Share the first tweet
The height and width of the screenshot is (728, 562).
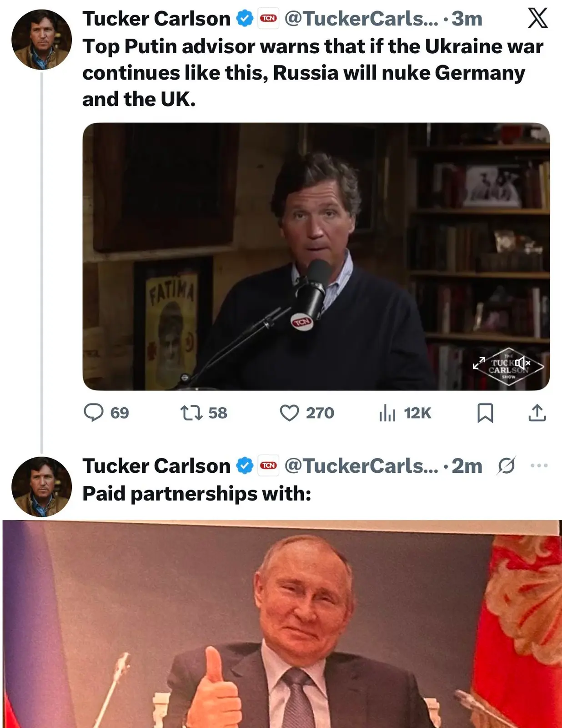point(537,413)
